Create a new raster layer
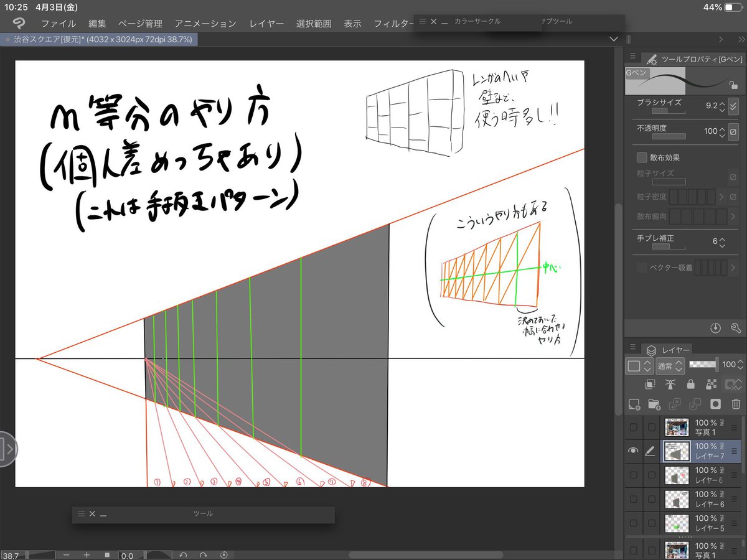Screen dimensions: 747x560 [x=634, y=404]
